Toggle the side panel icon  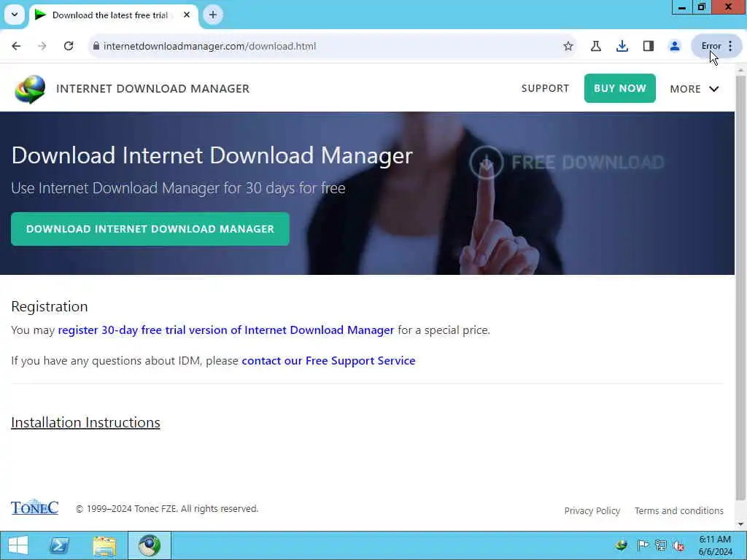tap(649, 46)
